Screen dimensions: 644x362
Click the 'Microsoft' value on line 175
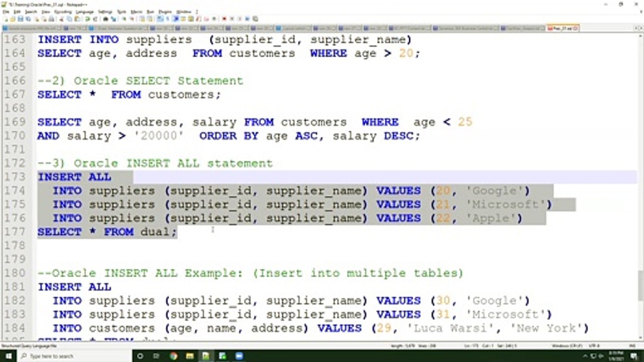[x=505, y=204]
